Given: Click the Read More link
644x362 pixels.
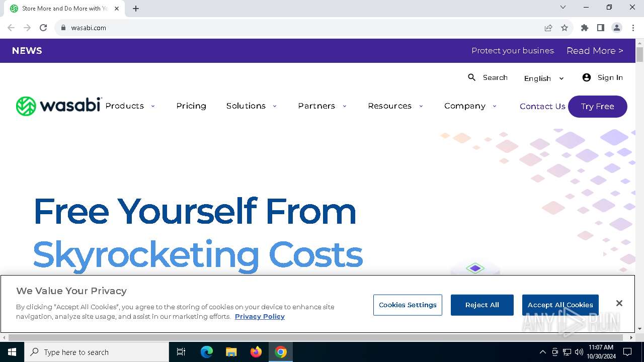Looking at the screenshot, I should coord(595,51).
